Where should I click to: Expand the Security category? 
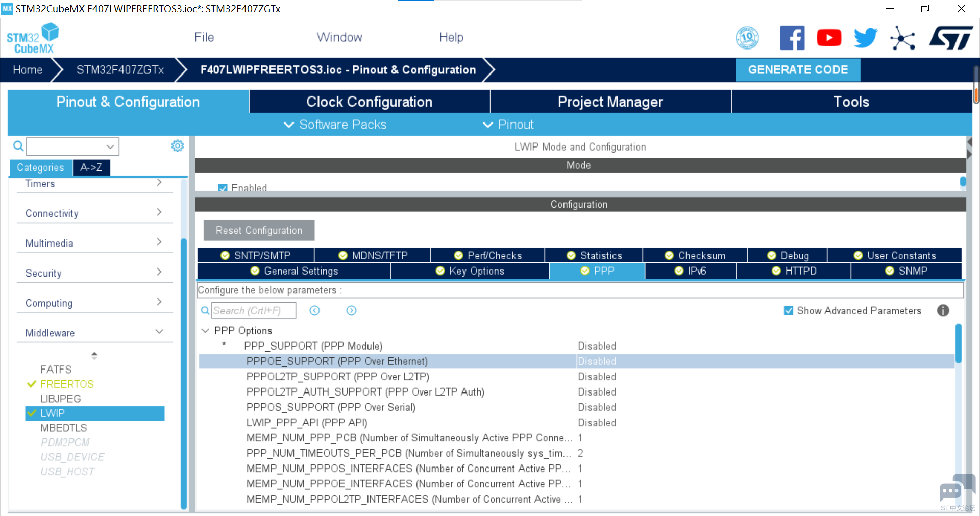tap(94, 273)
